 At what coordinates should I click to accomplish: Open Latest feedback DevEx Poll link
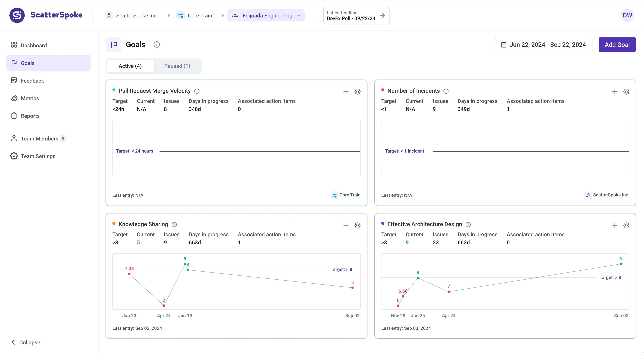[x=356, y=16]
